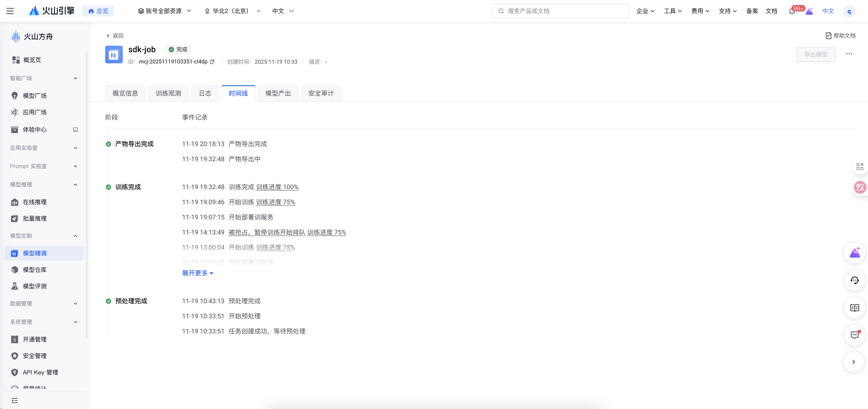The image size is (868, 409).
Task: Click the notification bell with 99+ badge
Action: click(x=792, y=11)
